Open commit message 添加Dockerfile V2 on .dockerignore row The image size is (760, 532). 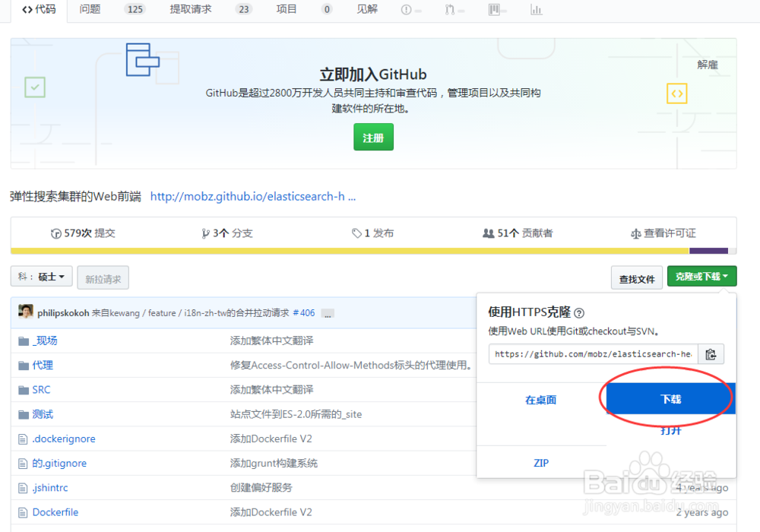pyautogui.click(x=271, y=439)
